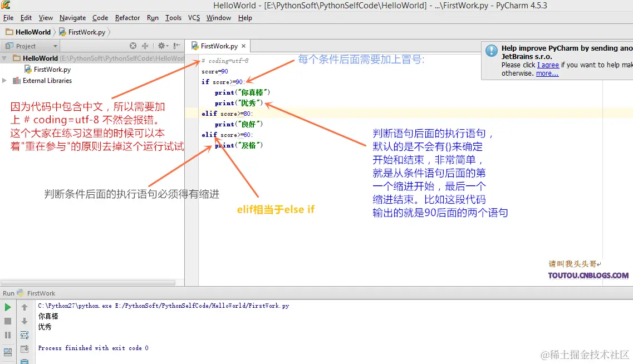Screen dimensions: 633x364
Task: Stop the running process in Run panel
Action: [8, 321]
